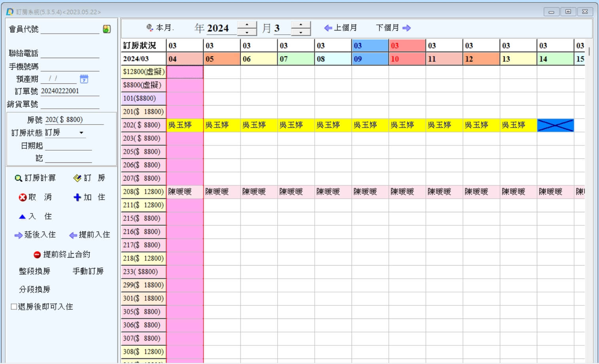599x364 pixels.
Task: Select room row 211($ 12800)
Action: click(x=144, y=205)
